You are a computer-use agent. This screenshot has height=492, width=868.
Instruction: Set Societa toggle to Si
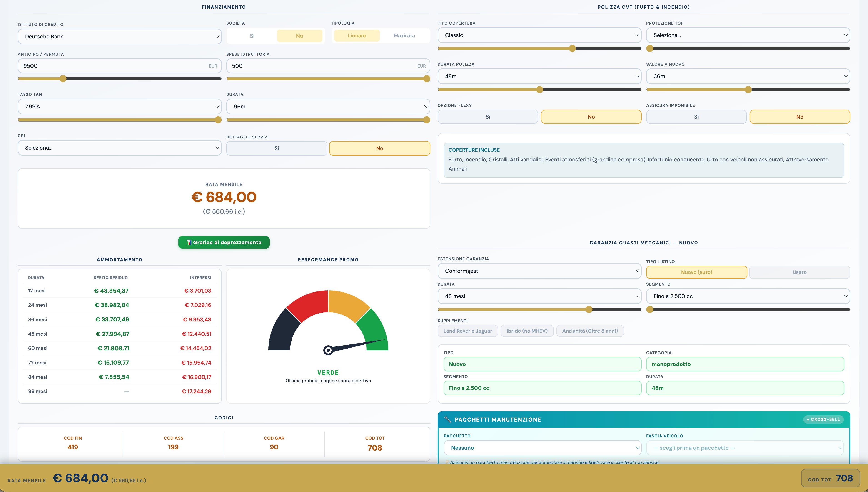(252, 36)
